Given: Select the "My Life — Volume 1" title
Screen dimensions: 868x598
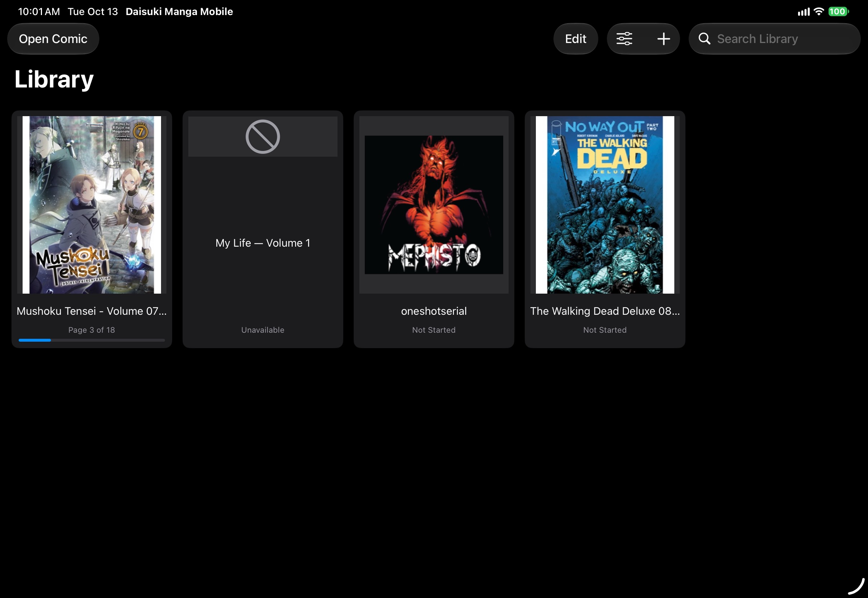Looking at the screenshot, I should tap(263, 243).
